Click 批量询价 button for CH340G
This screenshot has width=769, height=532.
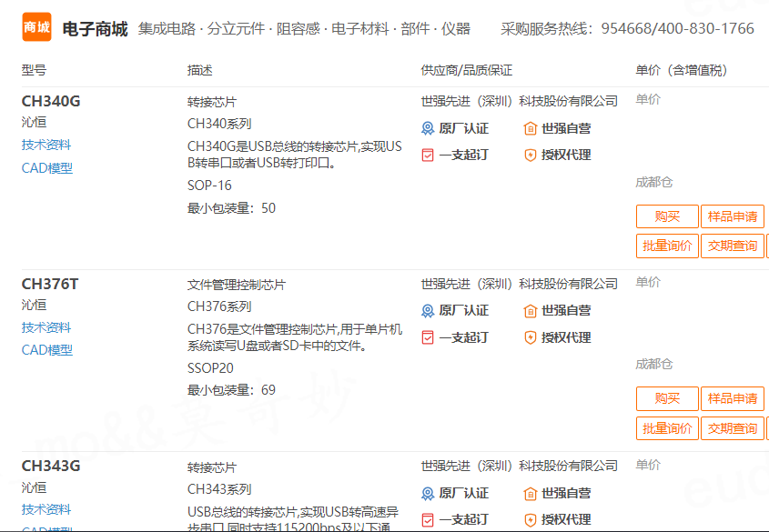[667, 246]
